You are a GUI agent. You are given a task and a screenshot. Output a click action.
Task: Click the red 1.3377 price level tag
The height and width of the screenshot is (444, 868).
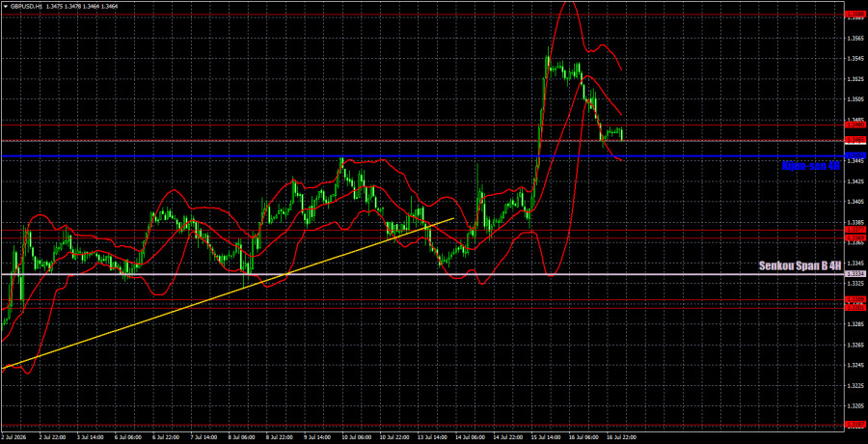[854, 230]
